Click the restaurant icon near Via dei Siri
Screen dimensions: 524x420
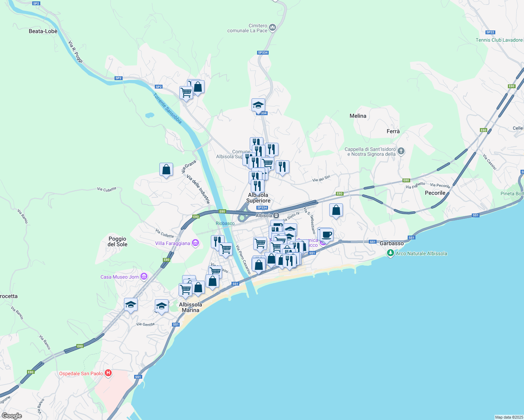282,167
